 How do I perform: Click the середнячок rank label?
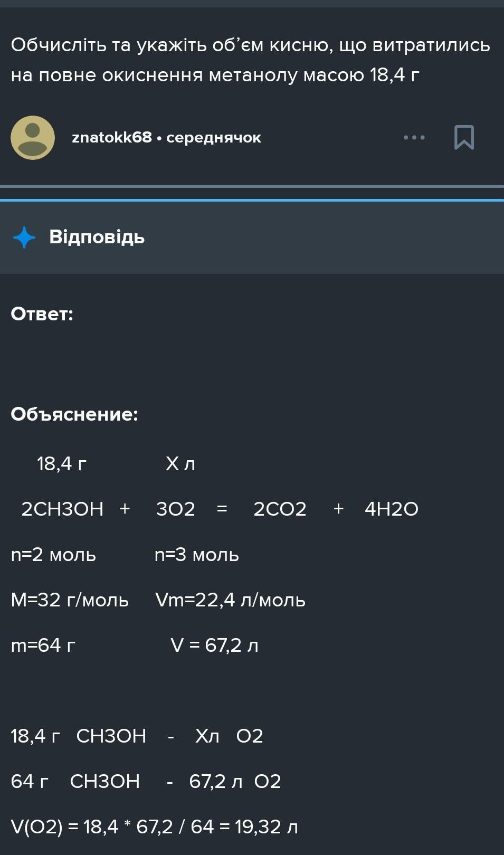click(214, 138)
